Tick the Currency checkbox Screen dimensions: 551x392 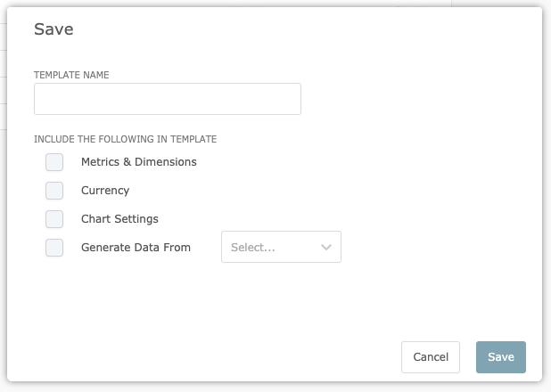click(54, 191)
